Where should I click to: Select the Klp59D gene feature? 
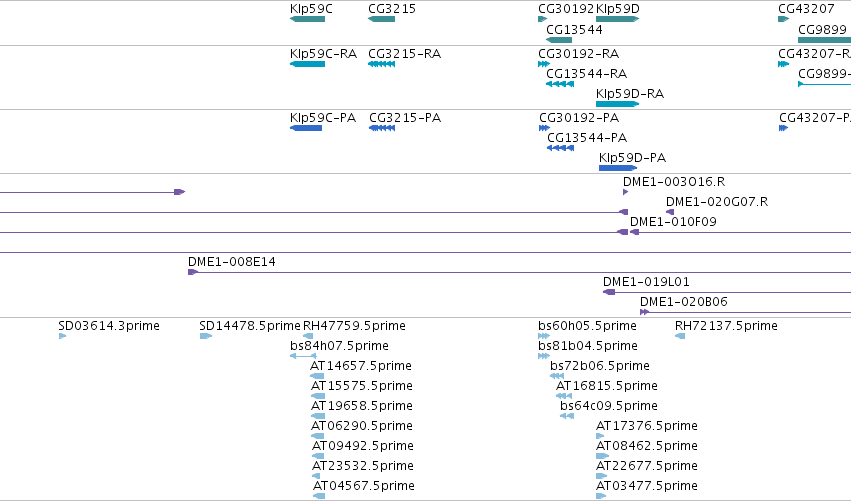(618, 19)
